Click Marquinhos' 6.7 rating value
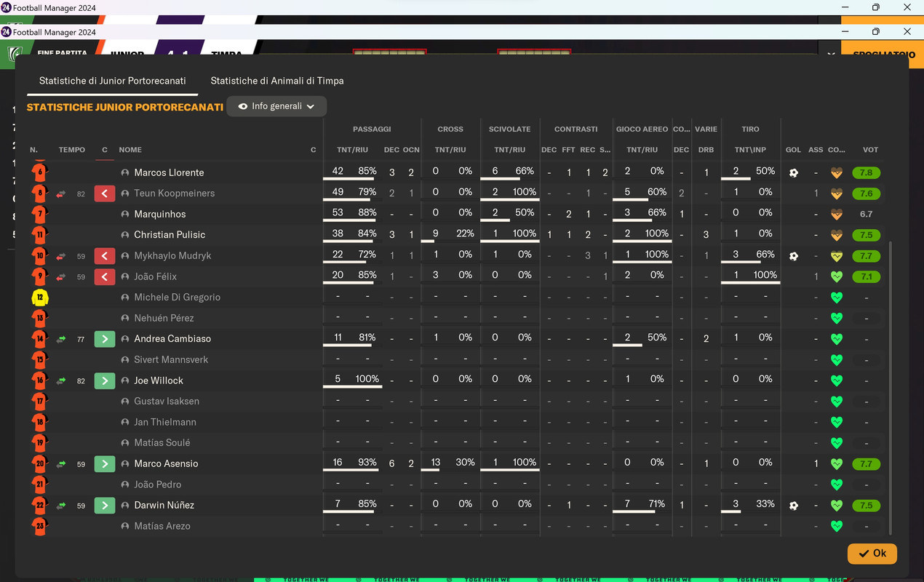Screen dimensions: 924x582 pos(867,215)
